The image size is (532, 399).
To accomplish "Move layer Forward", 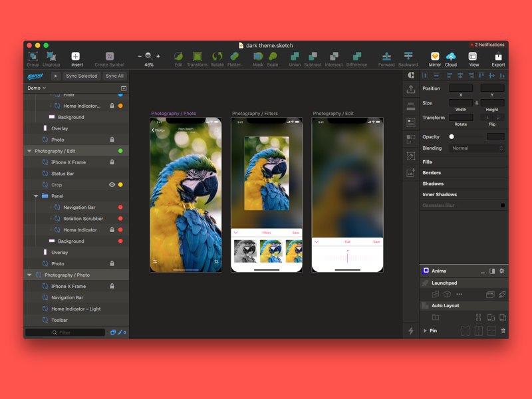I will (x=386, y=56).
